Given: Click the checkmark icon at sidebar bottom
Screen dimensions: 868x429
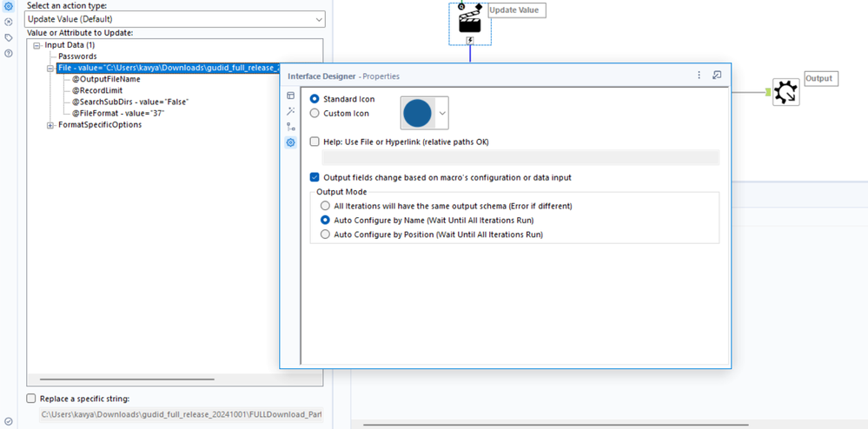Looking at the screenshot, I should pyautogui.click(x=9, y=421).
